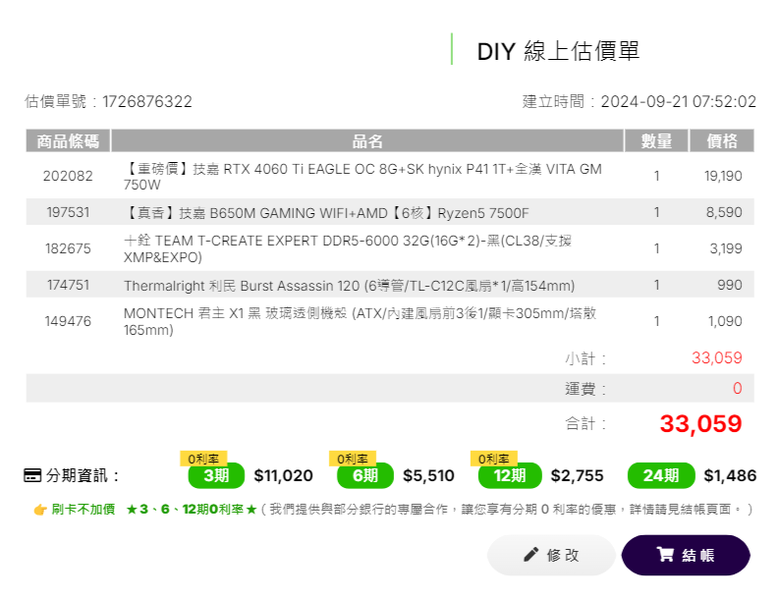780x599 pixels.
Task: Click the 數量 column header
Action: pos(656,141)
